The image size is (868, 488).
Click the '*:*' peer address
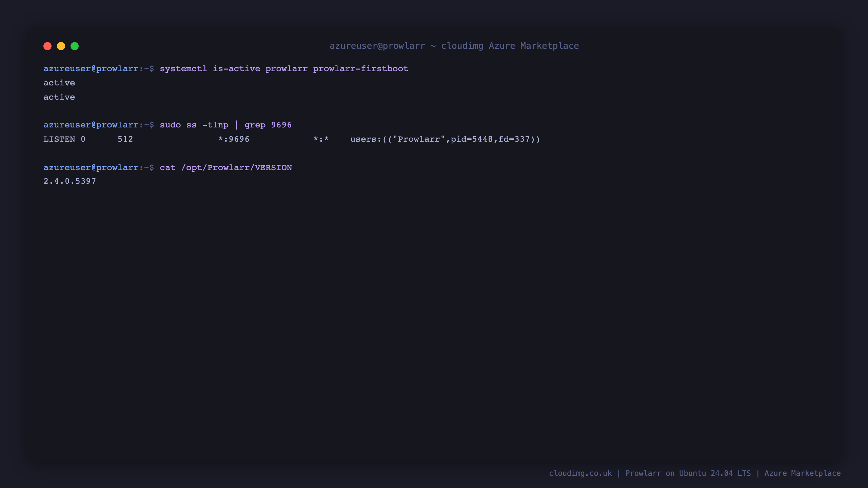pos(321,139)
